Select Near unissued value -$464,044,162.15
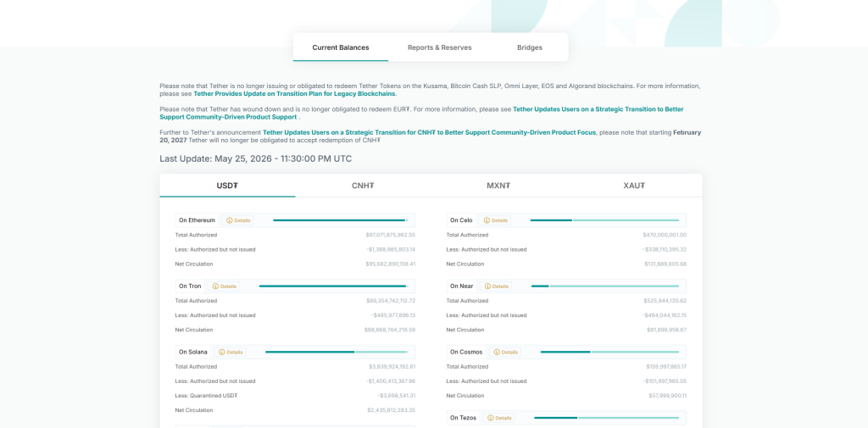 pos(665,315)
